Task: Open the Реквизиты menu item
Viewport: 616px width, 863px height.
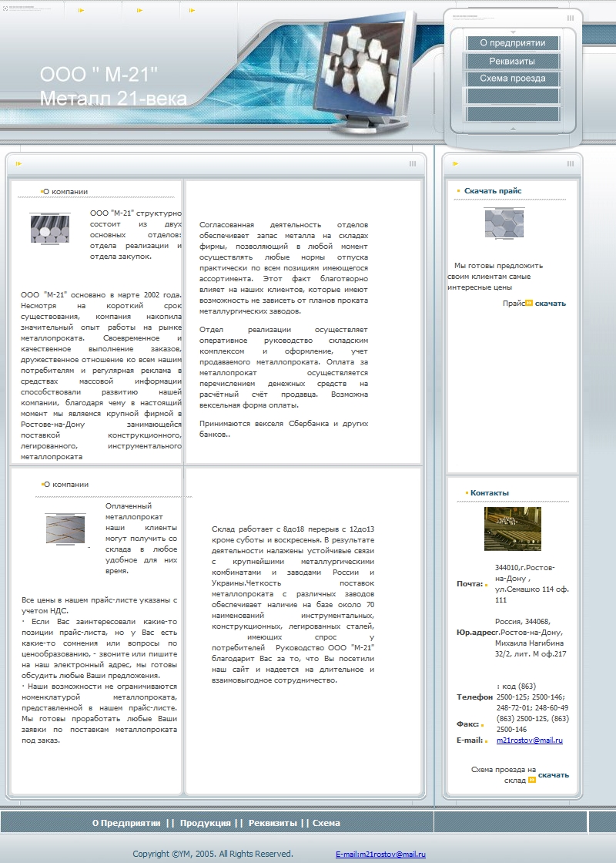Action: click(x=513, y=61)
